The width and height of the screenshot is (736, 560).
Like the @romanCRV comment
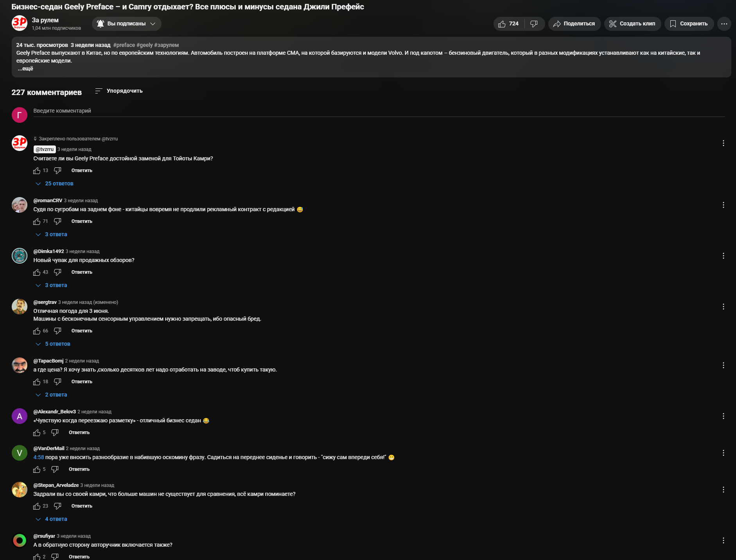(x=37, y=221)
